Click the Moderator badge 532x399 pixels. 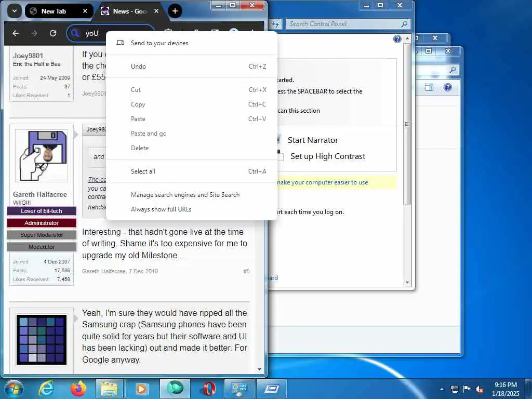click(42, 247)
